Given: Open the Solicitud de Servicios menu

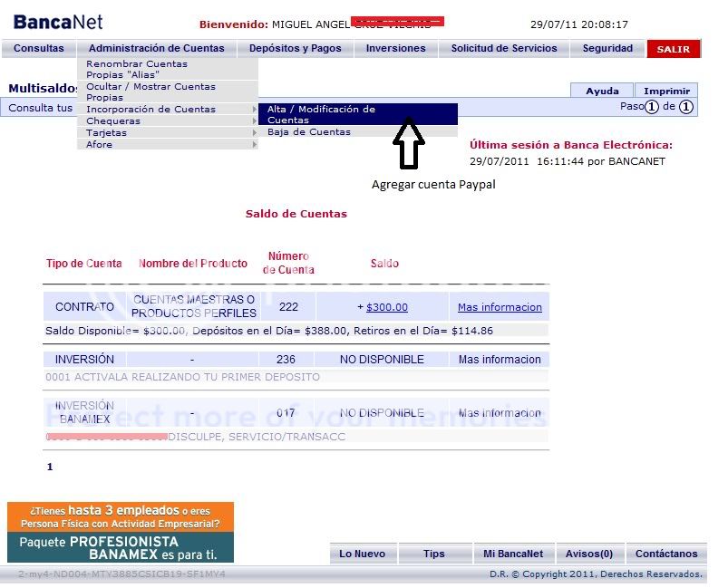Looking at the screenshot, I should point(501,48).
